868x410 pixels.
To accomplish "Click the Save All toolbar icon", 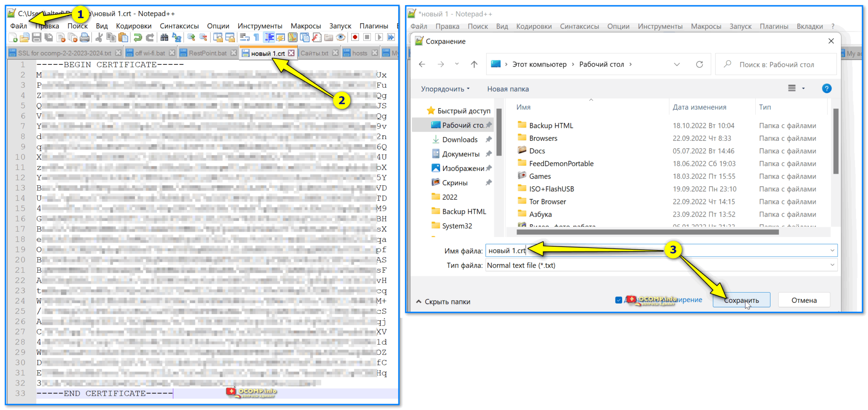I will point(48,38).
